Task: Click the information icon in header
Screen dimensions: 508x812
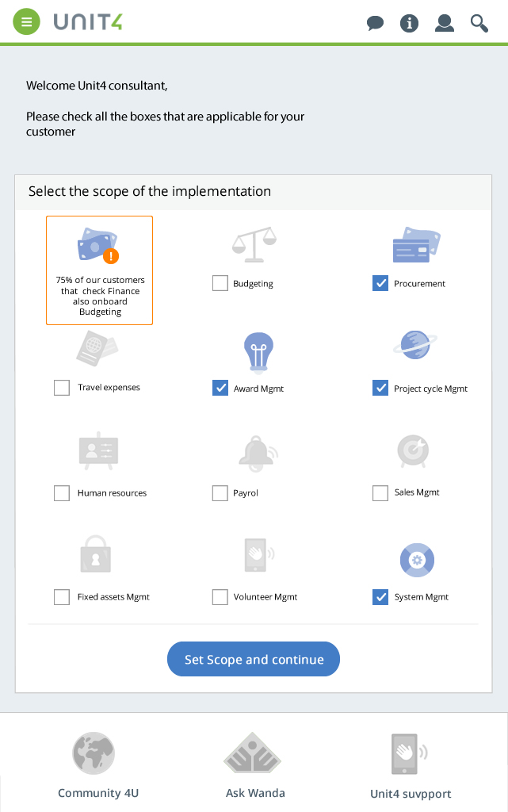Action: coord(409,23)
